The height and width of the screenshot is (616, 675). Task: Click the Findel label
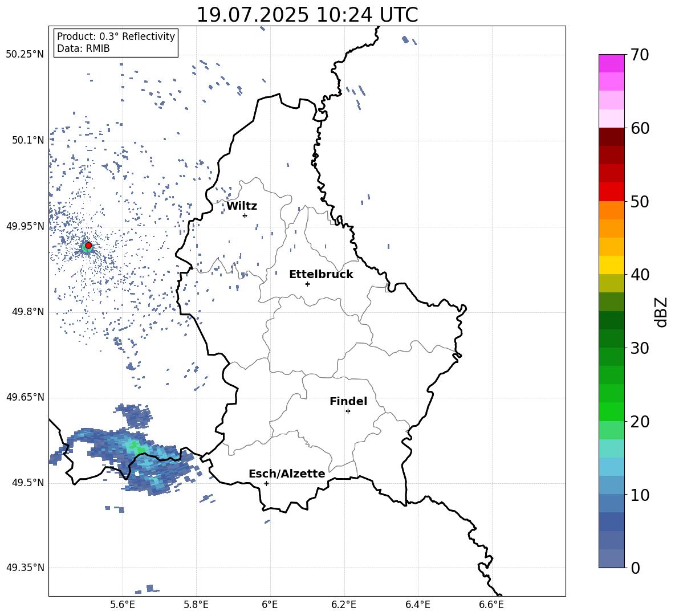pos(348,401)
